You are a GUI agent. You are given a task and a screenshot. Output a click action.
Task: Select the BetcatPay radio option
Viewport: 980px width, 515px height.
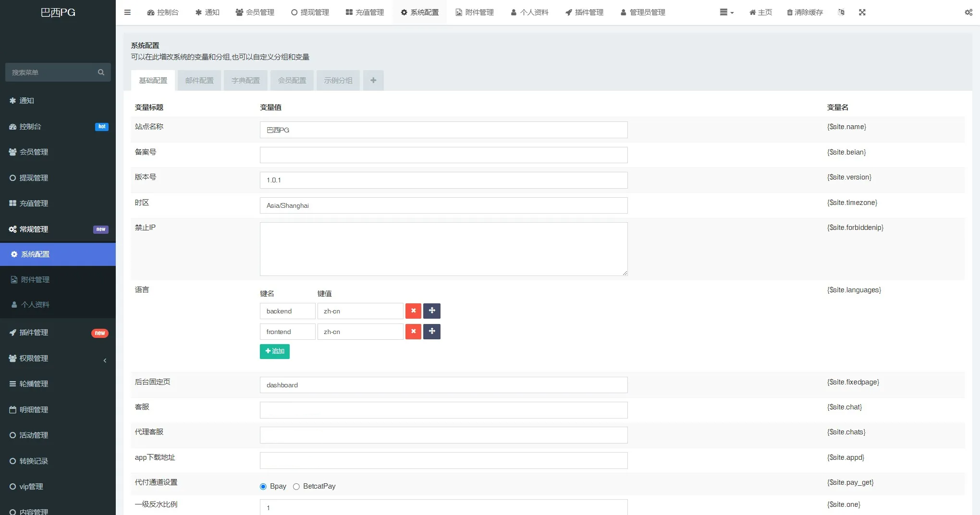[296, 487]
